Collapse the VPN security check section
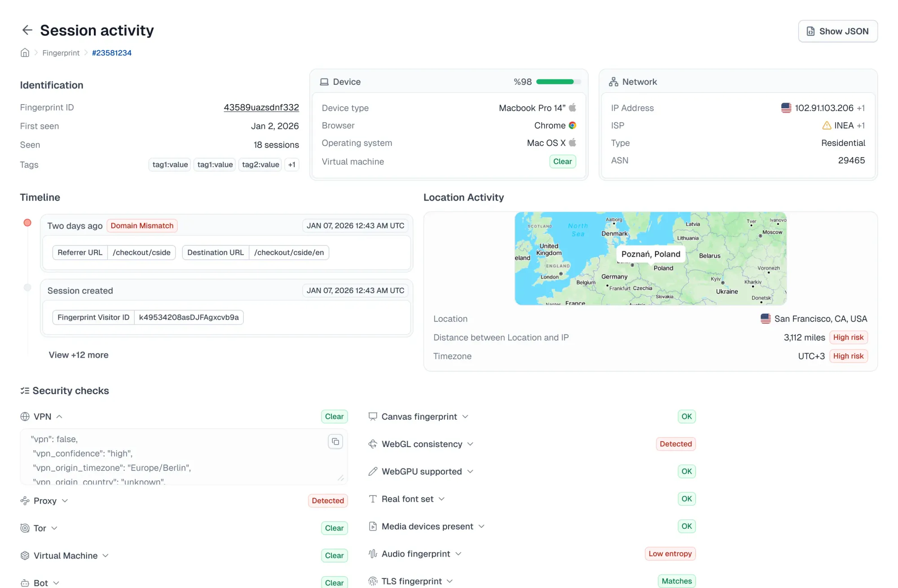 (x=60, y=417)
